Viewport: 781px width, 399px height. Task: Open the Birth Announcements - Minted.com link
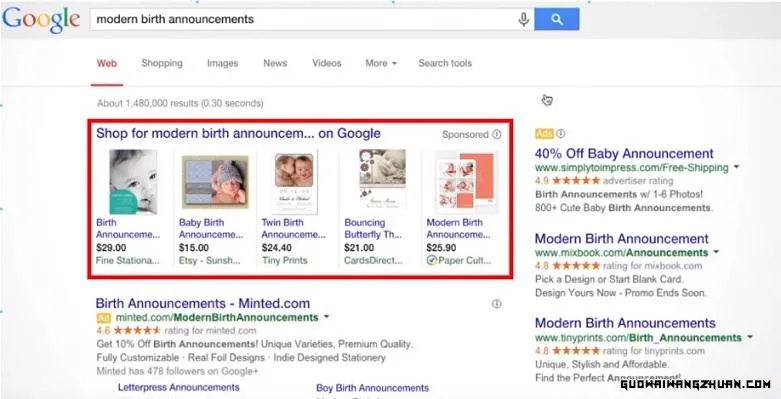(203, 303)
